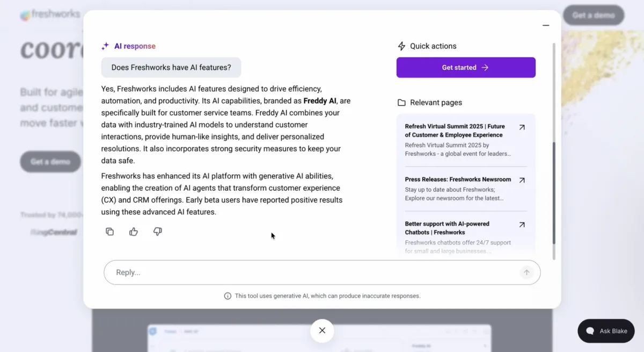This screenshot has width=644, height=352.
Task: Click the 'AI response' heading label
Action: 135,46
